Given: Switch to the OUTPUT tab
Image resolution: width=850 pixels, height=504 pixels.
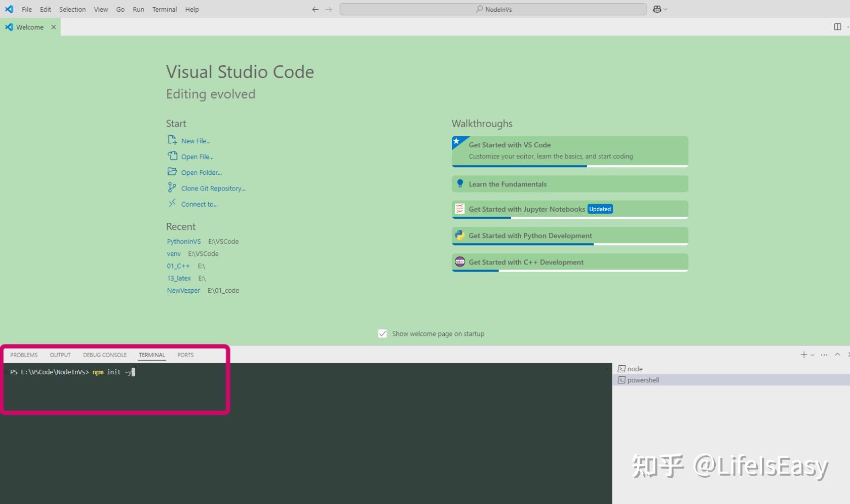Looking at the screenshot, I should [60, 355].
